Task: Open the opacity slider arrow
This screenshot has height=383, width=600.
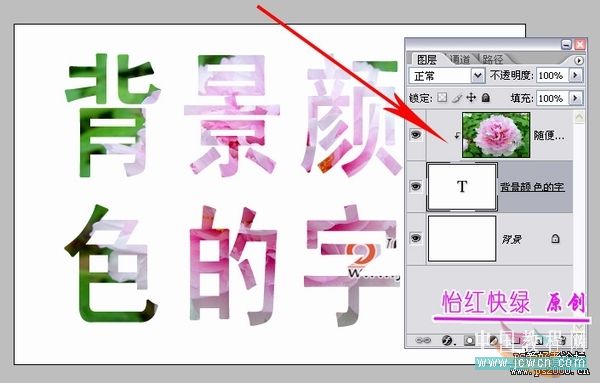Action: [576, 76]
